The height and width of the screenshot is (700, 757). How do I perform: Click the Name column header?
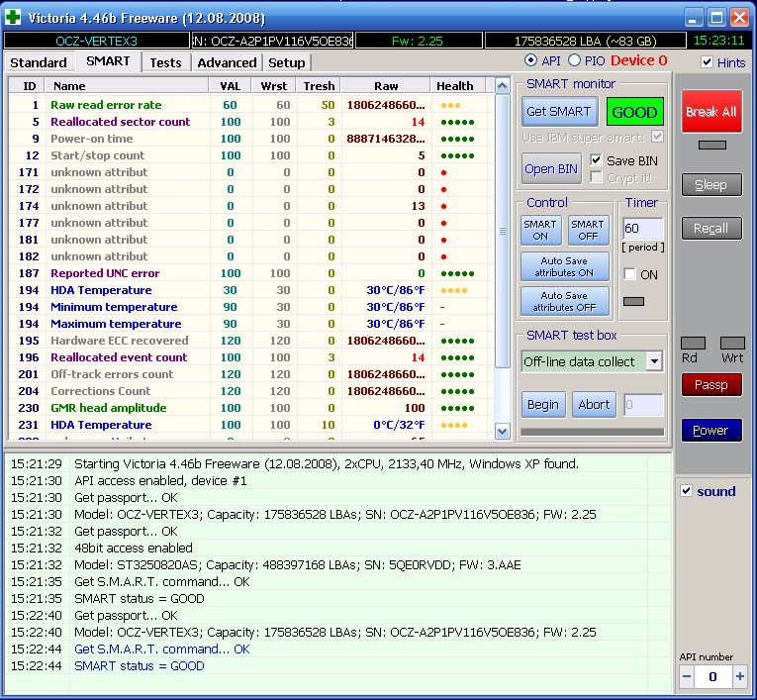(127, 86)
